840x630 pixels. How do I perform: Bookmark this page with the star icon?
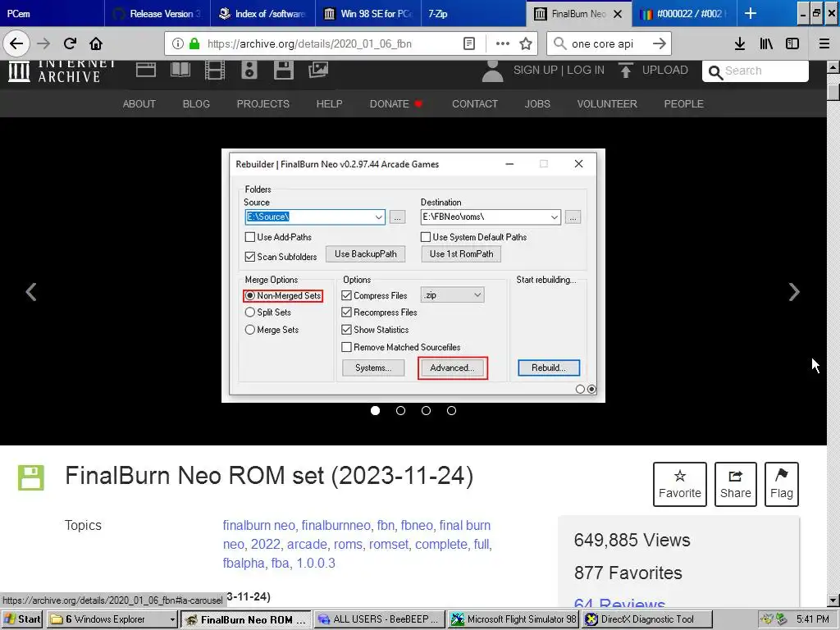pos(526,43)
